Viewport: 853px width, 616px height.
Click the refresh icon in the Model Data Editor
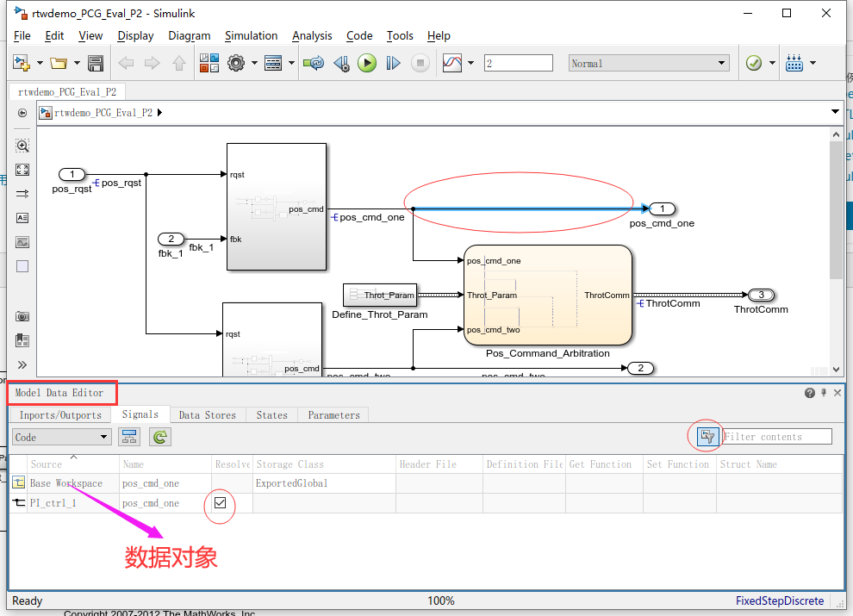tap(161, 437)
